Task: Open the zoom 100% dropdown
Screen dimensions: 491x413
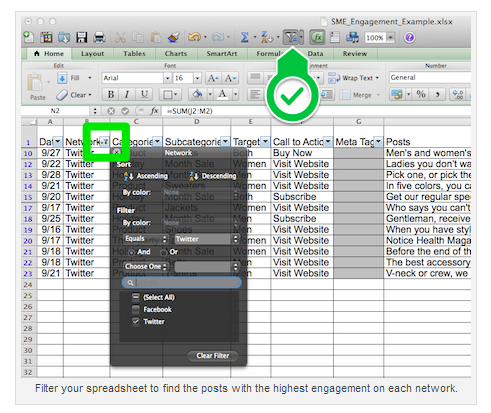Action: pos(390,37)
